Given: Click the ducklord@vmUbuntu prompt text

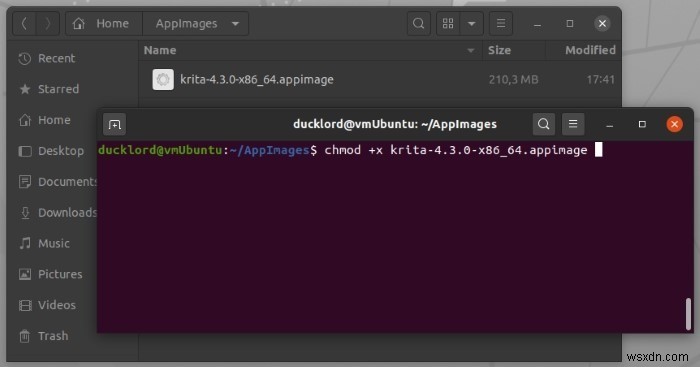Looking at the screenshot, I should click(160, 150).
